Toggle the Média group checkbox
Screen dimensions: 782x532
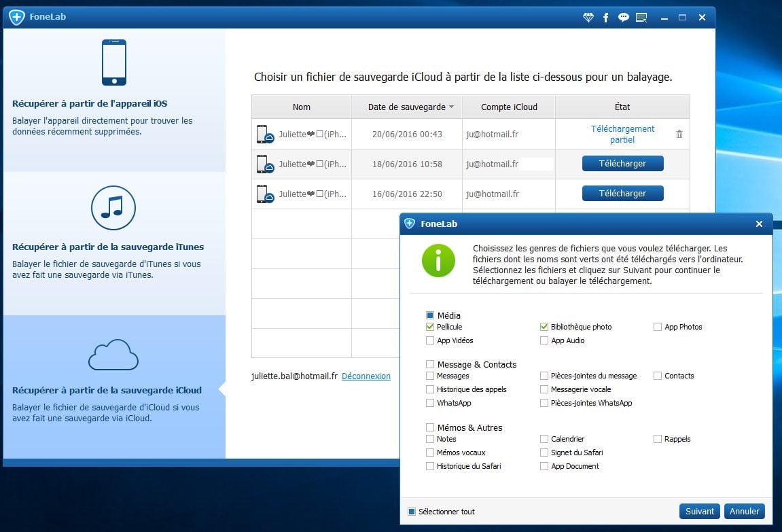click(430, 315)
